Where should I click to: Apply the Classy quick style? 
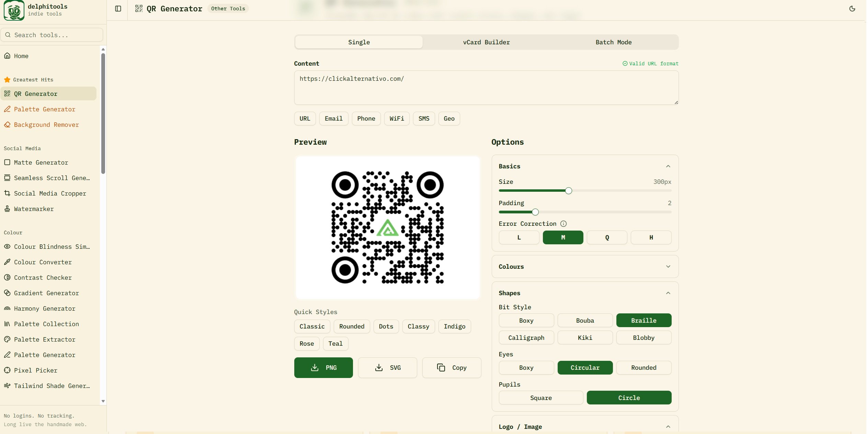(x=419, y=326)
